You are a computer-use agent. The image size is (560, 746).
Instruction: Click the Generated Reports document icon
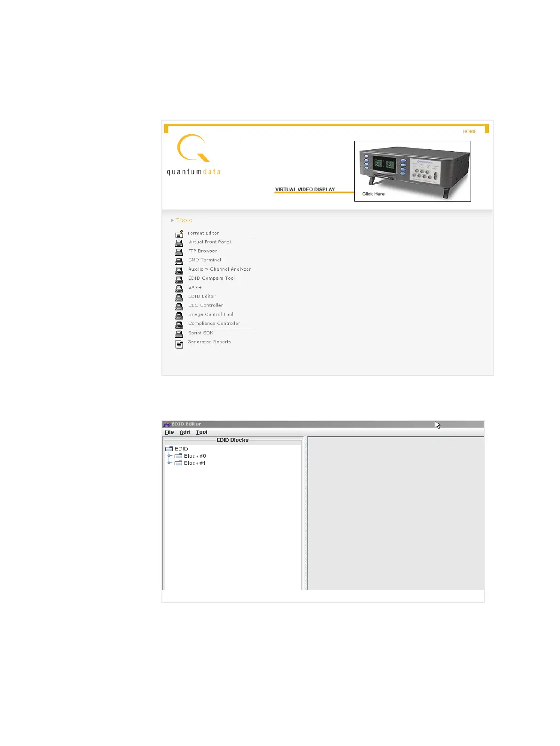[179, 344]
